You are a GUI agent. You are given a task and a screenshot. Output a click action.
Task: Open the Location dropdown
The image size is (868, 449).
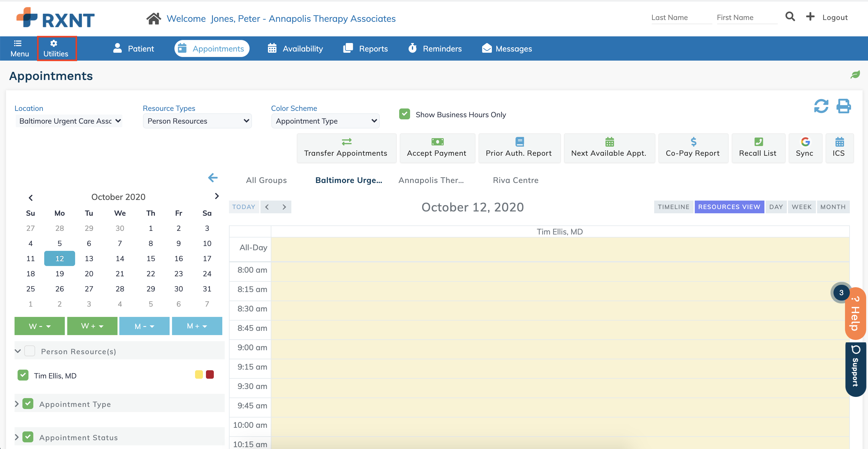pyautogui.click(x=69, y=121)
